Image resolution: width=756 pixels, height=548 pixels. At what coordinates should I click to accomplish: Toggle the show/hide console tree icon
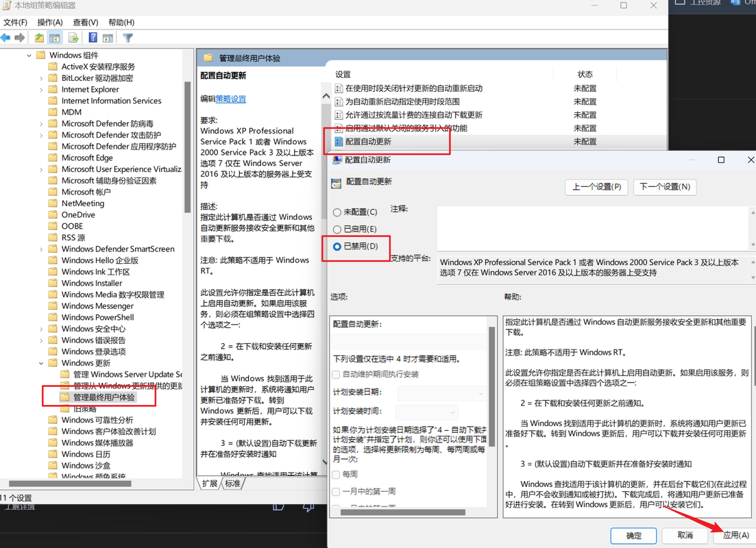click(55, 38)
